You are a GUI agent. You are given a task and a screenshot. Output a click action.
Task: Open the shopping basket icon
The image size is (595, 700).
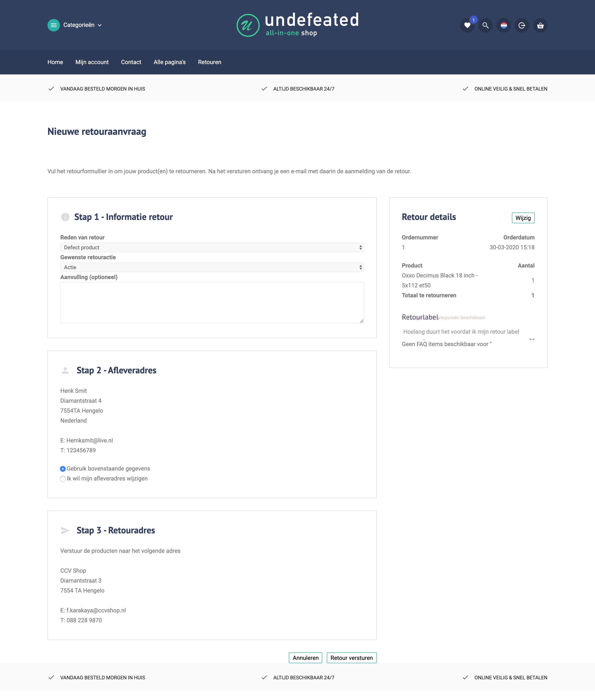[540, 25]
